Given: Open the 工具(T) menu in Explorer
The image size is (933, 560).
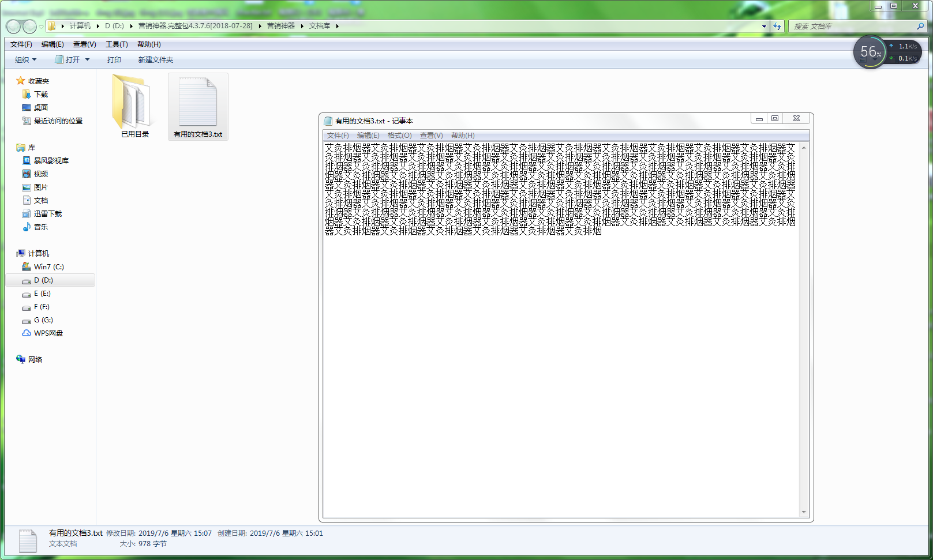Looking at the screenshot, I should [x=117, y=44].
